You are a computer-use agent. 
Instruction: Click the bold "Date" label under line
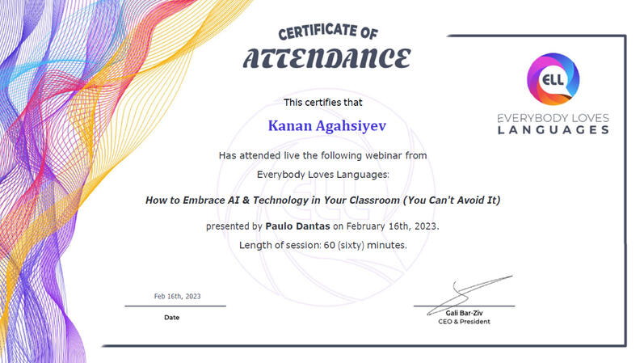pos(171,318)
